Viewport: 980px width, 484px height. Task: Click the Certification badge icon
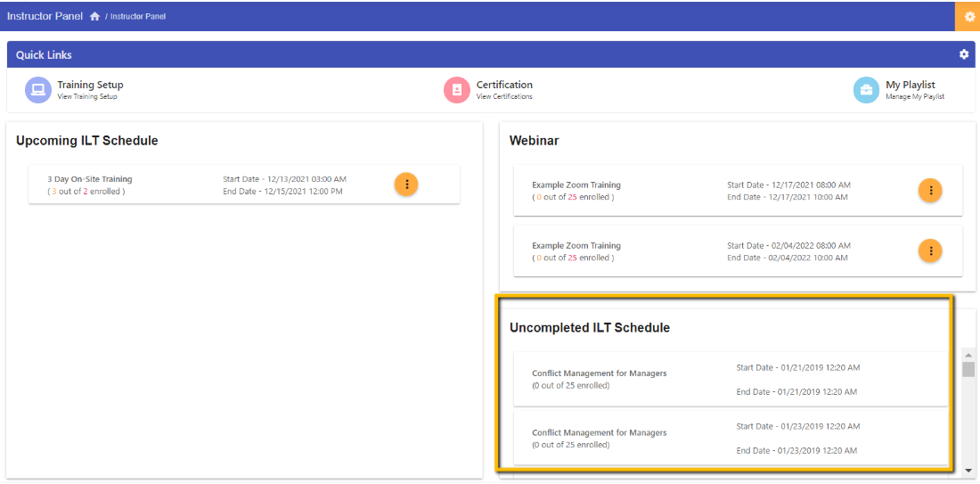(456, 89)
